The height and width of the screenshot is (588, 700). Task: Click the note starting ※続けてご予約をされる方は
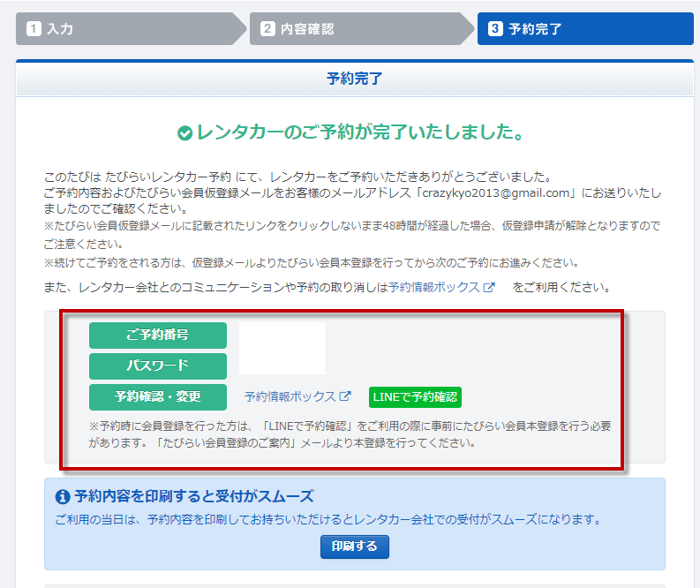coord(312,262)
